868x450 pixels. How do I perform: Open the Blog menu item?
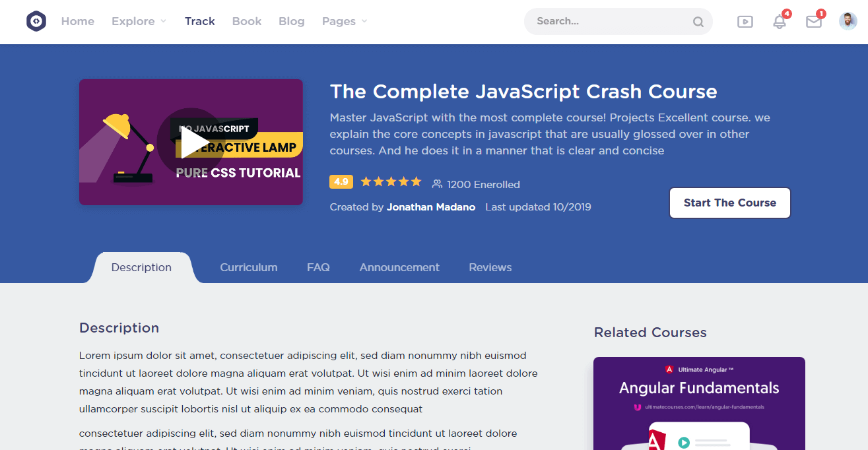coord(291,21)
